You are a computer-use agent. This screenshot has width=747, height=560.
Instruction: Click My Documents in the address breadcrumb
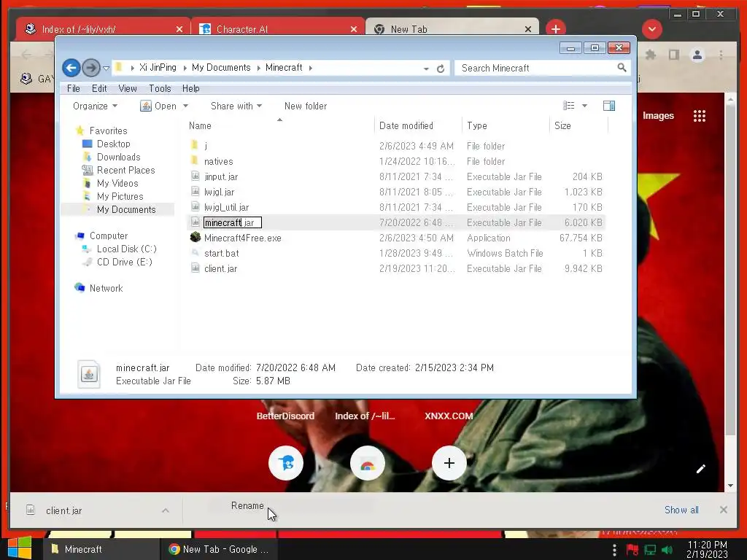coord(221,68)
